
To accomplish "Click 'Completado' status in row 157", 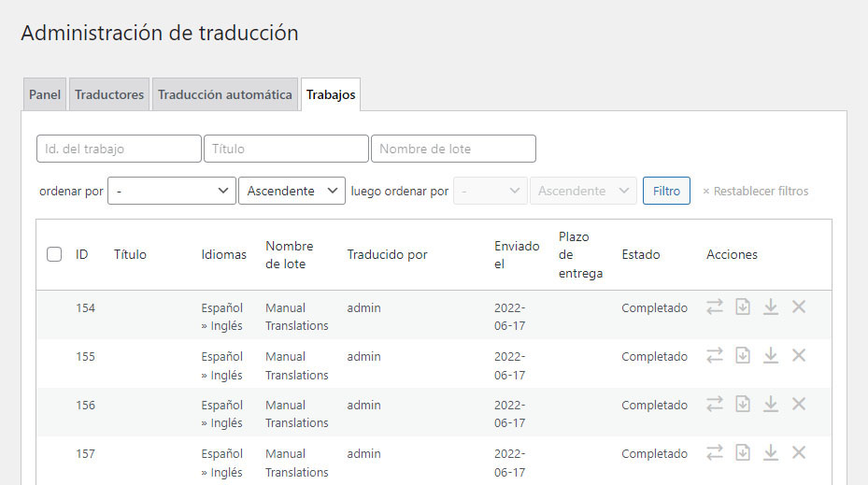I will [x=654, y=454].
